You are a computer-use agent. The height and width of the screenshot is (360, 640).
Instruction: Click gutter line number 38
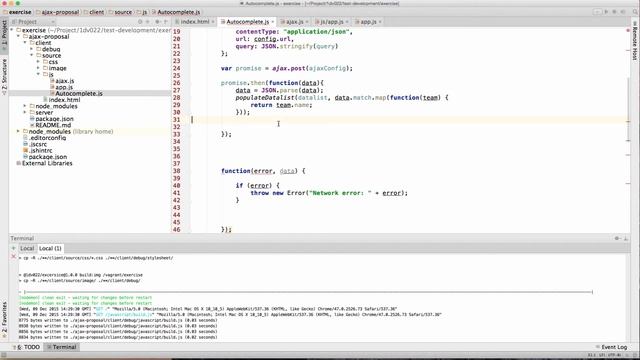[176, 171]
